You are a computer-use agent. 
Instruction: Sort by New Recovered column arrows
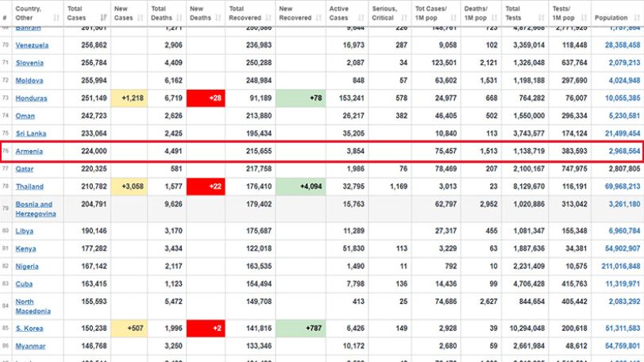pos(318,17)
